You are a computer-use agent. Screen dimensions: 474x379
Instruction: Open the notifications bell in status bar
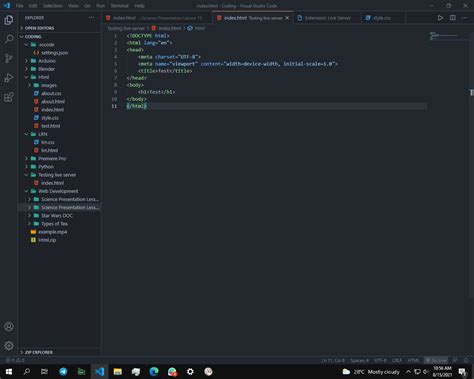click(x=466, y=360)
